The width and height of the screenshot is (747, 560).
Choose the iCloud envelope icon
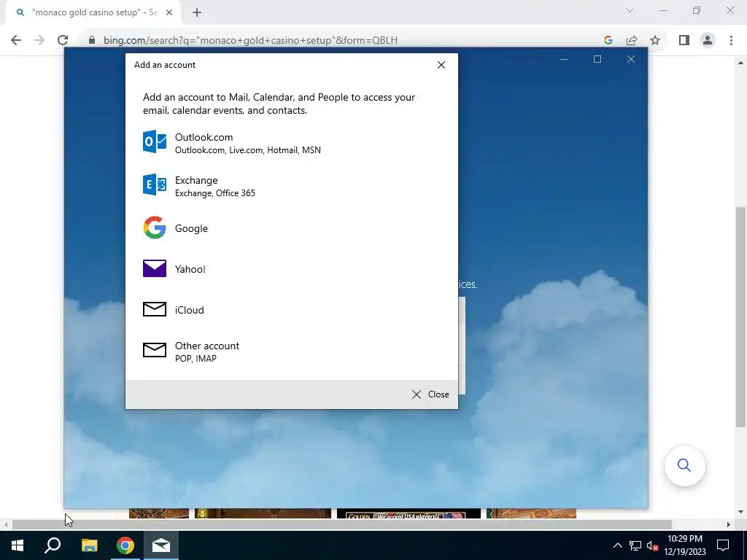click(155, 309)
